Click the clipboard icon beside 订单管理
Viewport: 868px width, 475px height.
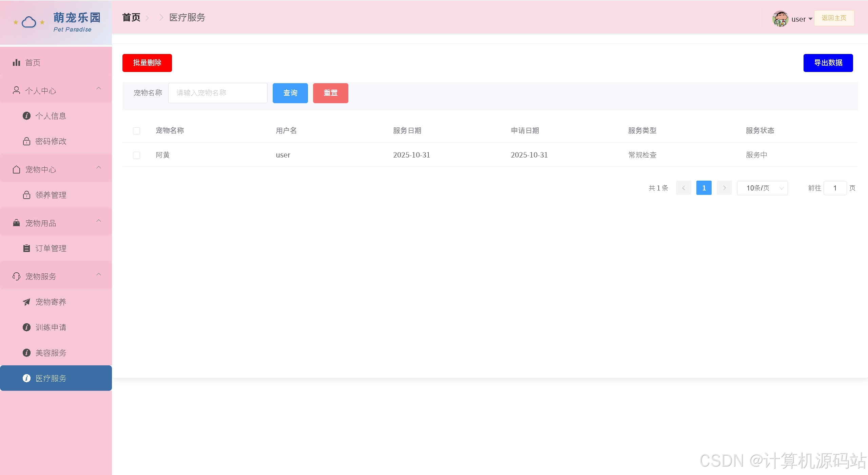[26, 248]
